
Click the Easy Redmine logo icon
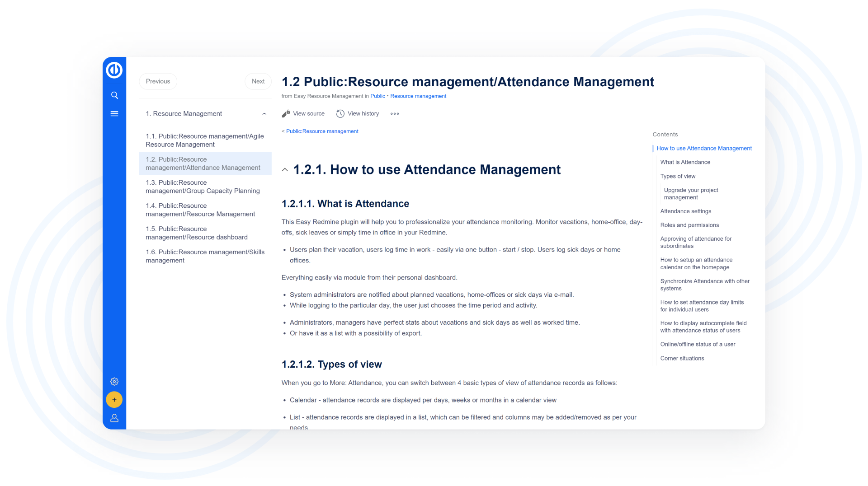114,70
